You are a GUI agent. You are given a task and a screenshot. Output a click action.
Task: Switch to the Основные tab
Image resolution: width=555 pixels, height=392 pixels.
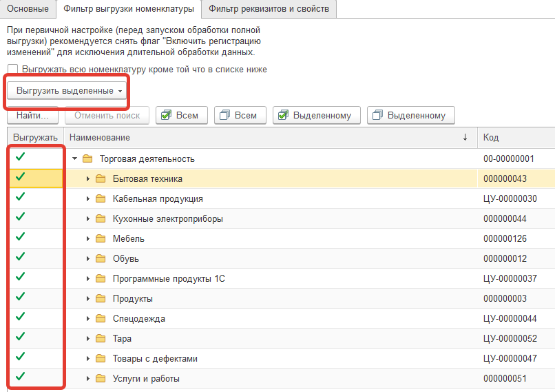point(28,9)
